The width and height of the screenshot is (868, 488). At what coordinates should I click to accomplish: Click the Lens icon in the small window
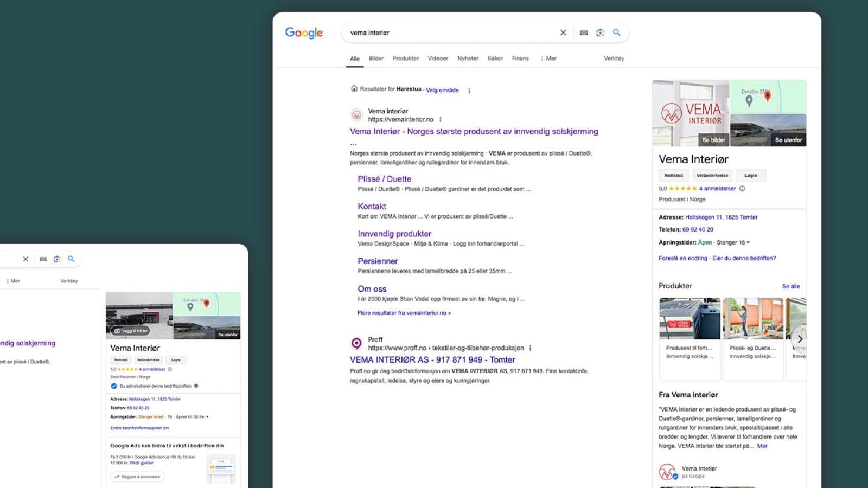57,259
